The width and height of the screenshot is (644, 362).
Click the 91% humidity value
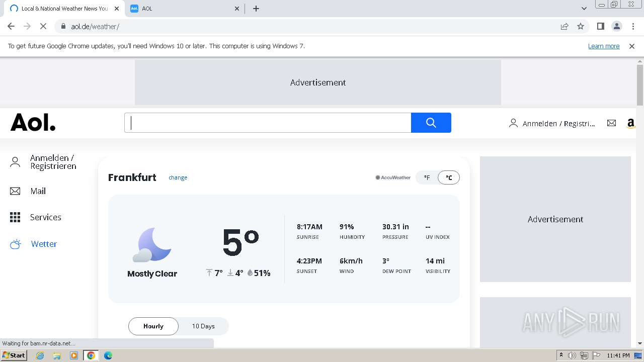[347, 227]
